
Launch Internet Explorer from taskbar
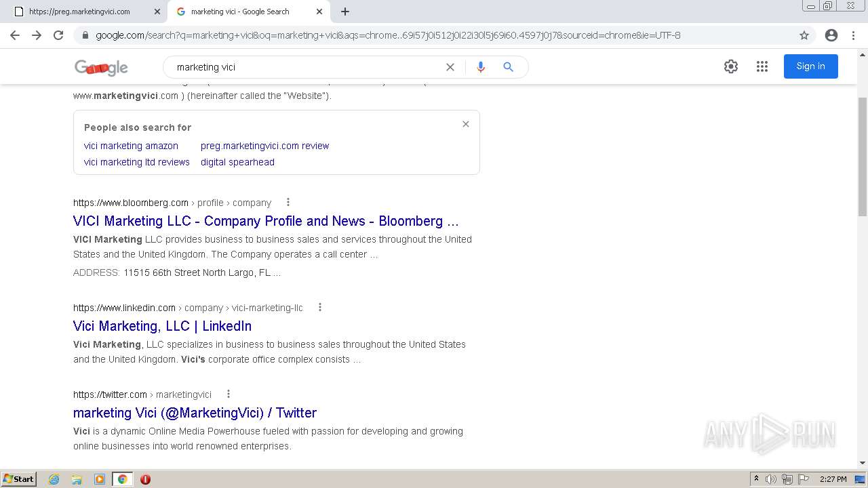tap(54, 479)
